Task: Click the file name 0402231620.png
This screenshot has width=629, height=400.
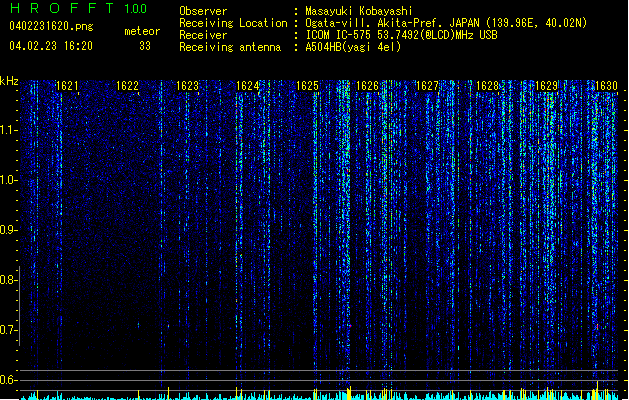Action: click(51, 27)
